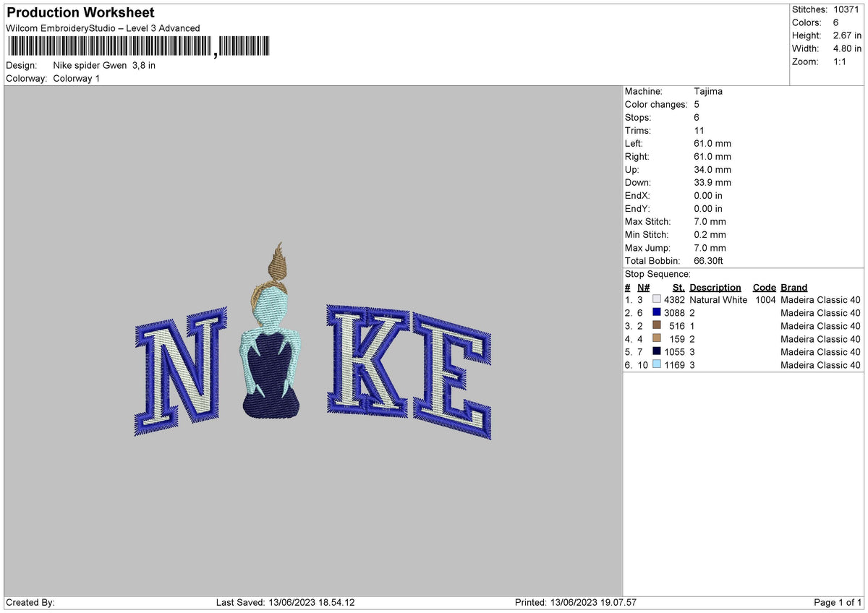
Task: Click the Machine value Tajima
Action: [x=708, y=91]
